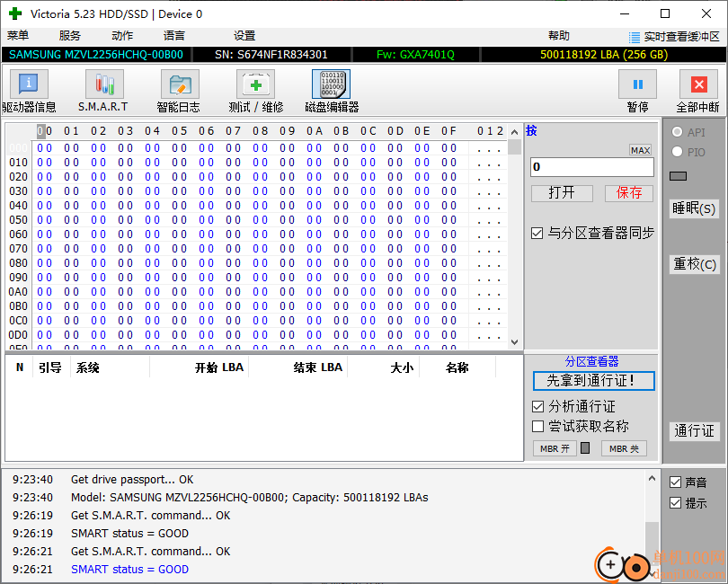Open the 帮助 (Help) menu
Viewport: 728px width, 584px height.
(558, 36)
